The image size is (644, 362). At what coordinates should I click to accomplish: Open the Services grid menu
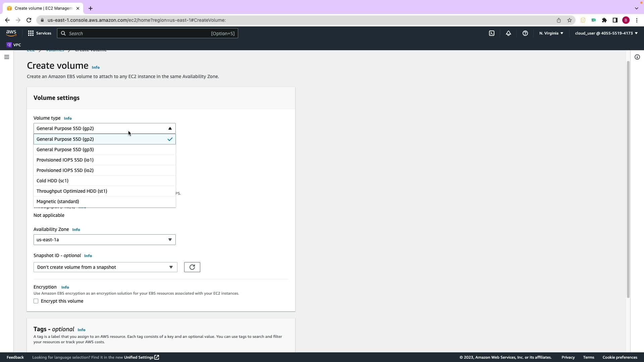click(40, 33)
